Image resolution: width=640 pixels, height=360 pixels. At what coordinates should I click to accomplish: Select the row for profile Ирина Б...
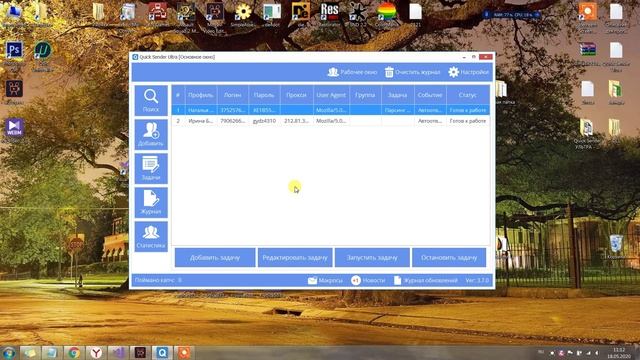[331, 121]
